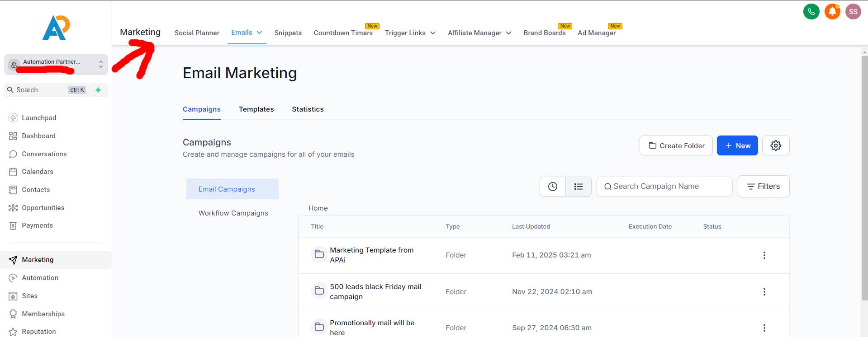Open the 500 leads black Friday mail campaign
Image resolution: width=868 pixels, height=337 pixels.
pos(375,291)
